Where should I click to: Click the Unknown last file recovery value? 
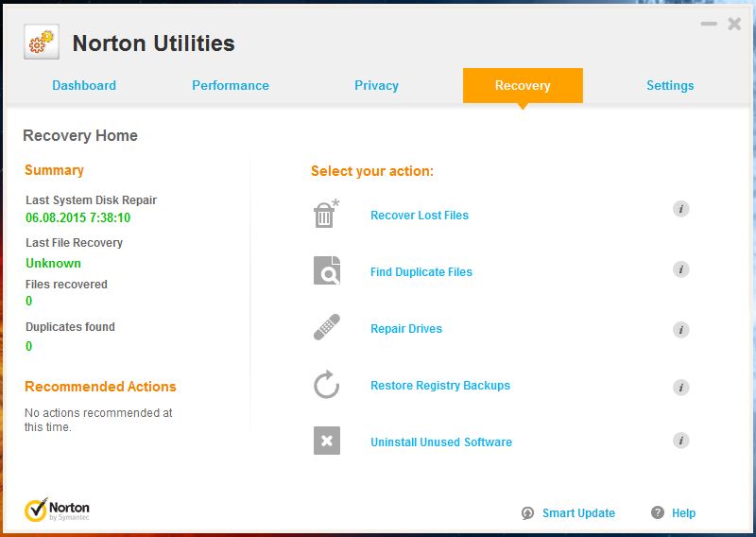[x=53, y=263]
